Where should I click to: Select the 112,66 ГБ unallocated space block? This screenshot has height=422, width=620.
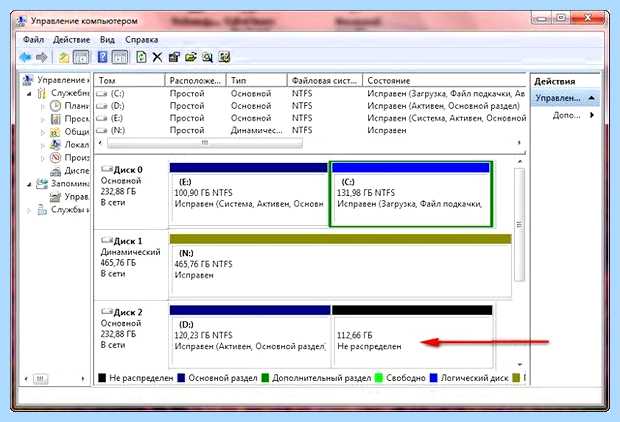click(x=413, y=337)
